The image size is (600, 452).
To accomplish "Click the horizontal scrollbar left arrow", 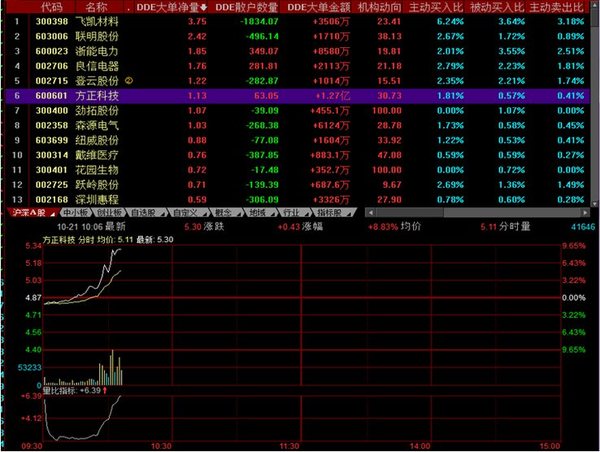I will click(370, 212).
